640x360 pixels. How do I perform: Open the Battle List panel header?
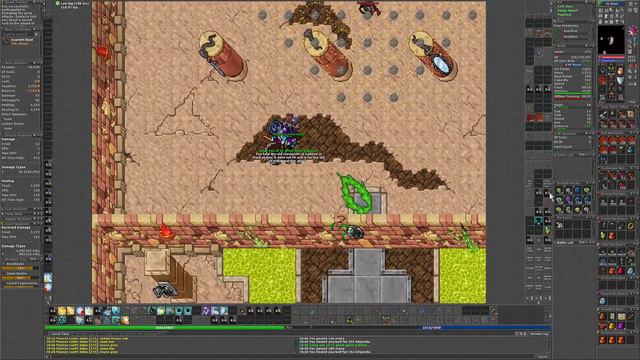[574, 242]
